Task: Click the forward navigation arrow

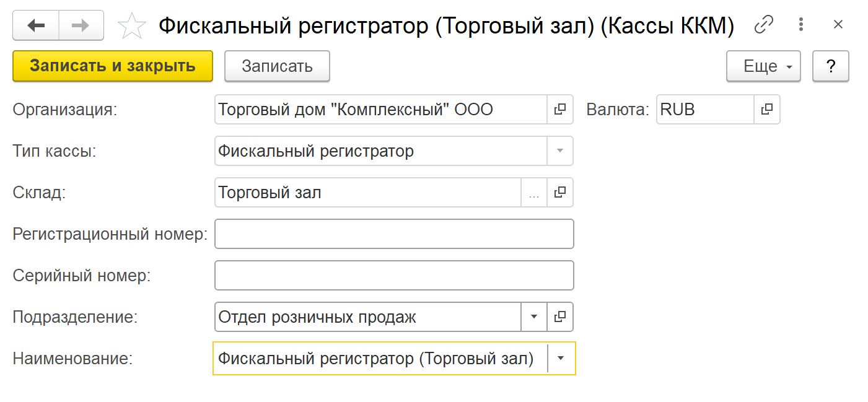Action: click(x=81, y=25)
